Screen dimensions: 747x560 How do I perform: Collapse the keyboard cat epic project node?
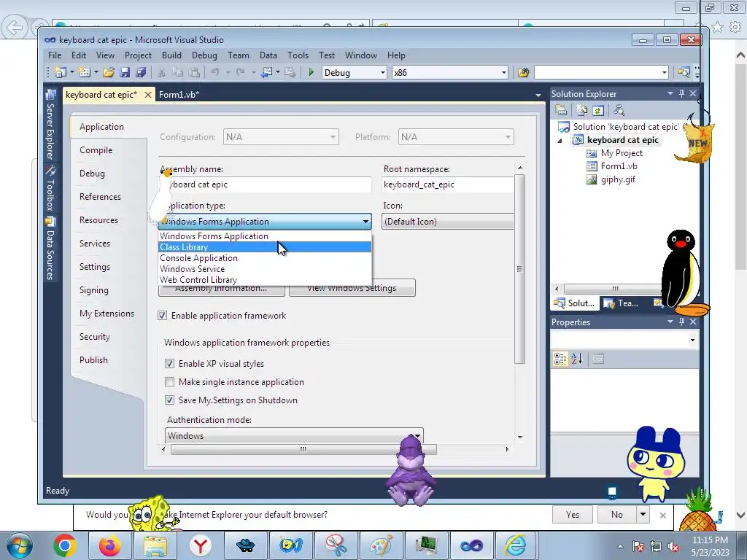560,141
